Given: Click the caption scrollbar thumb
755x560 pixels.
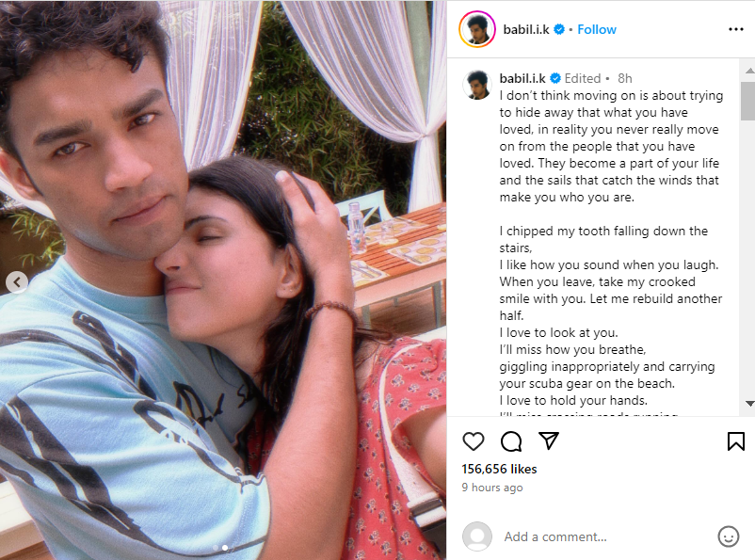Looking at the screenshot, I should point(748,101).
